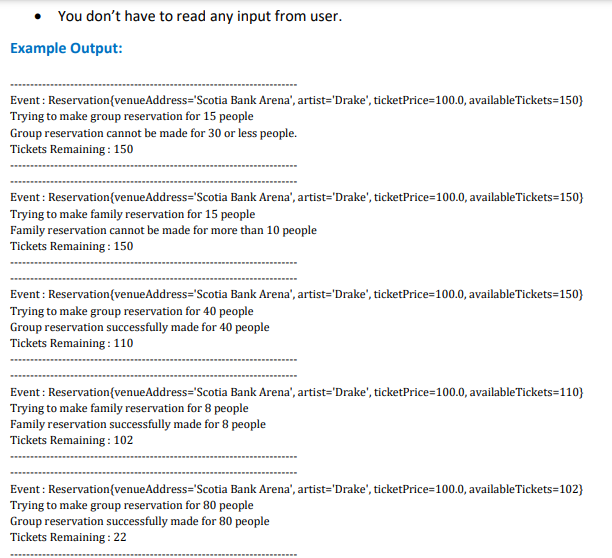Click the bullet point marker at top
612x558 pixels.
click(x=38, y=17)
